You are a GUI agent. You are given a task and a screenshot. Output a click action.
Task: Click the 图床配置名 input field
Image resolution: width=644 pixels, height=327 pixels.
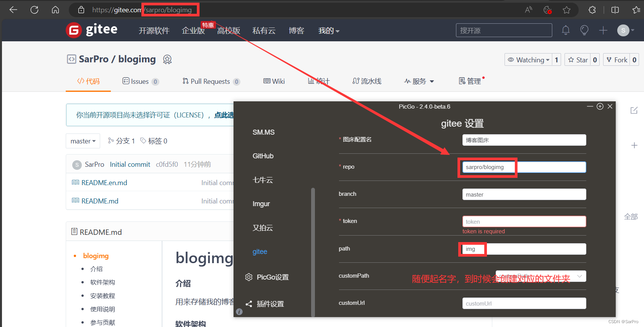pyautogui.click(x=524, y=140)
